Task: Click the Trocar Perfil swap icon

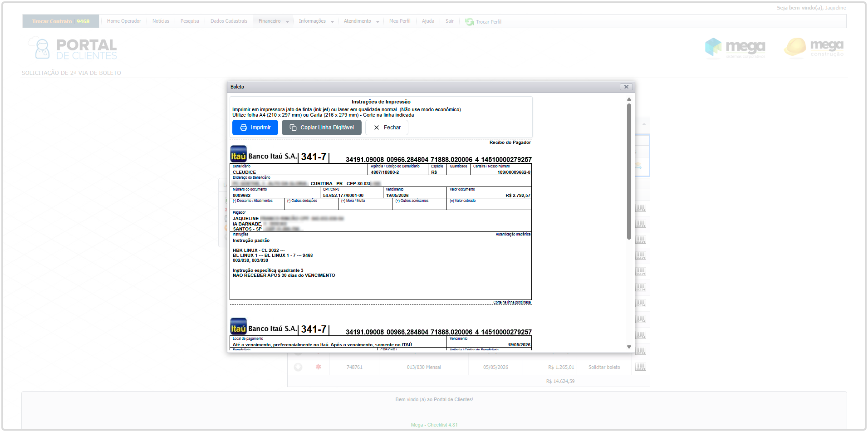Action: 470,22
